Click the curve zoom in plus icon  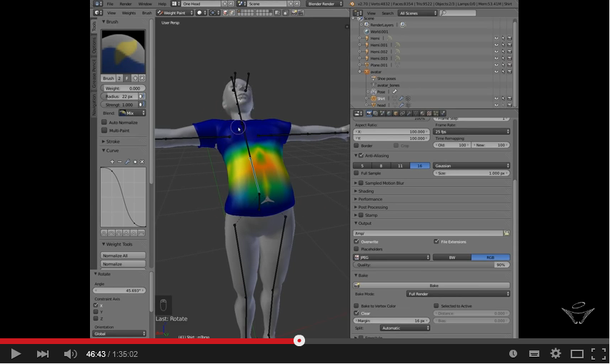click(x=112, y=162)
